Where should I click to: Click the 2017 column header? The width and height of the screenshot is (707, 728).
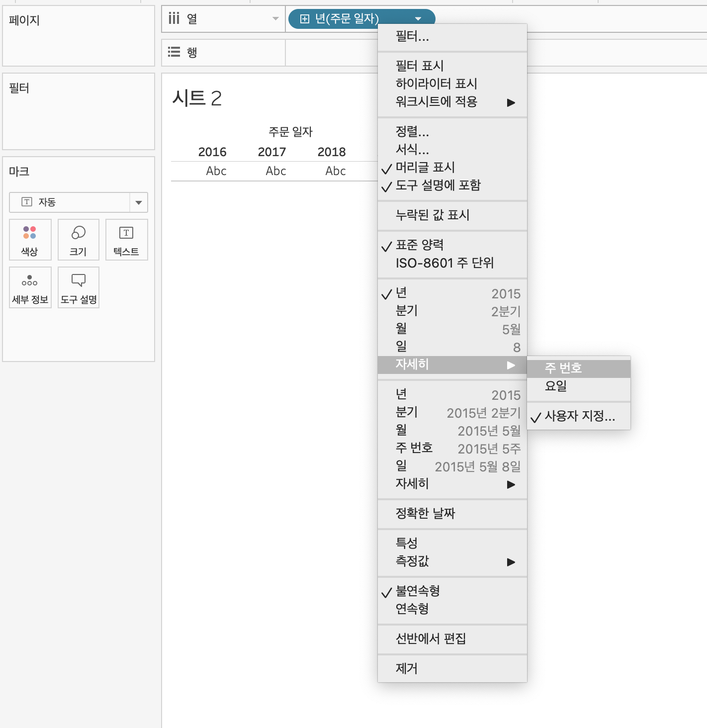pos(272,152)
